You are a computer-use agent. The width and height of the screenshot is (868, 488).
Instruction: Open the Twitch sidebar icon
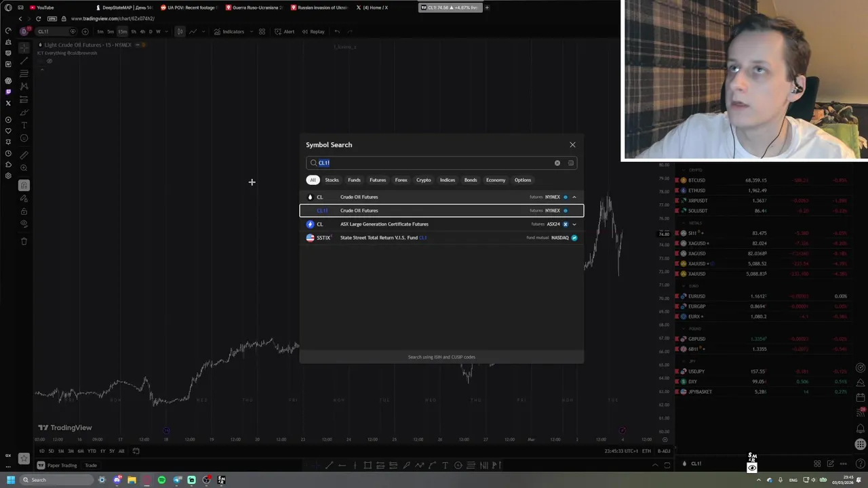tap(8, 91)
